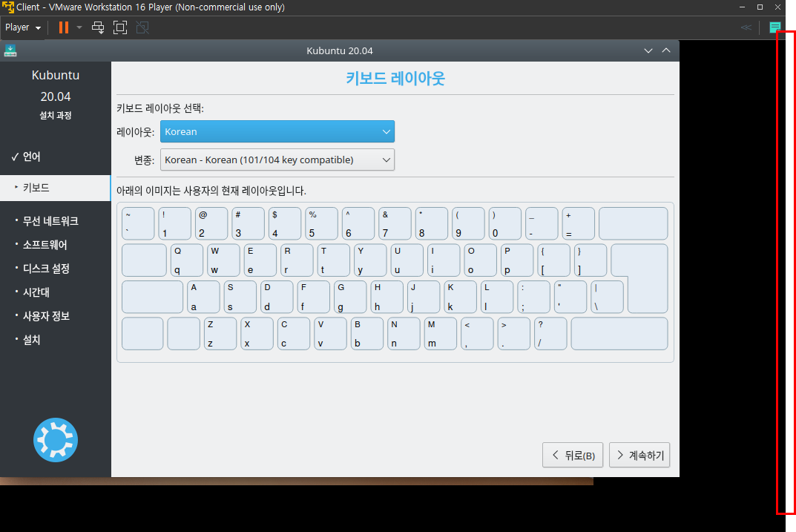Open the power options arrow beside pause

[79, 27]
